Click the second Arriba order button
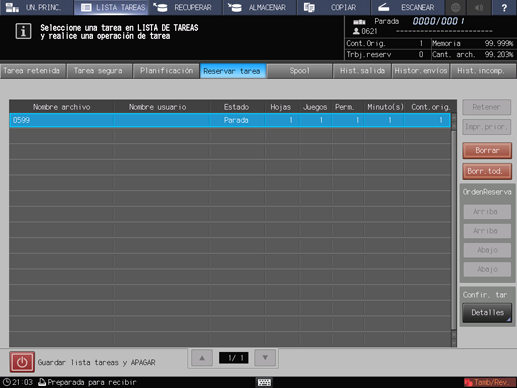The image size is (517, 388). click(x=487, y=231)
